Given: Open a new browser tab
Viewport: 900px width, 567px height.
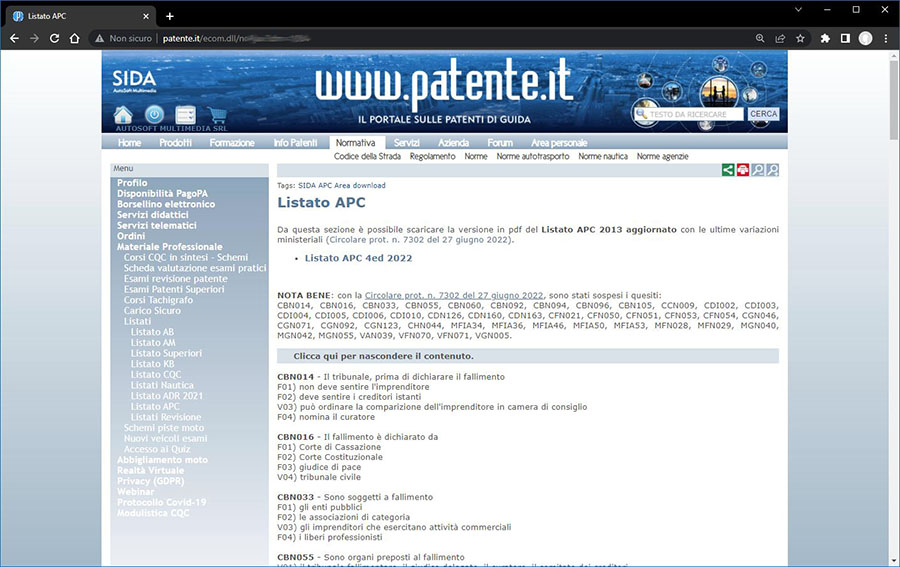Looking at the screenshot, I should tap(170, 16).
